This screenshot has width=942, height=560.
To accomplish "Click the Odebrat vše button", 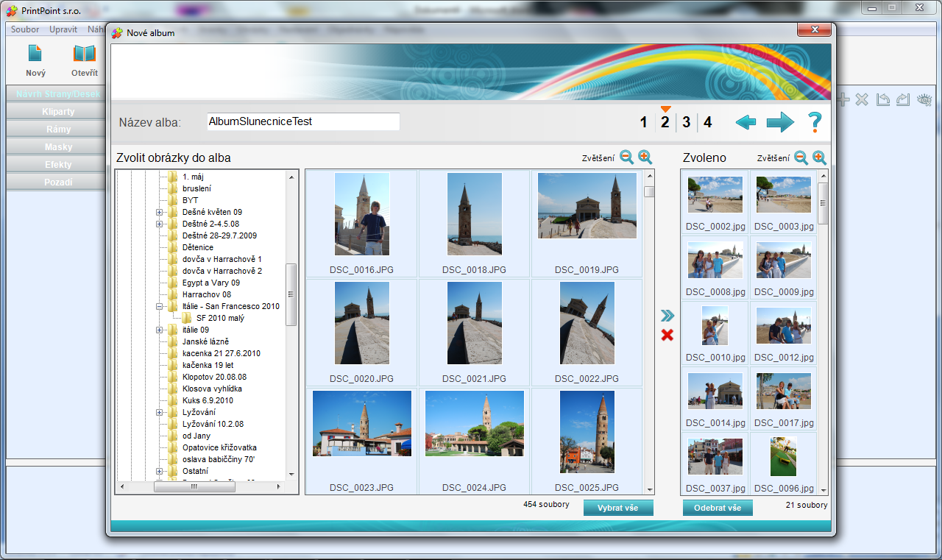I will (718, 508).
